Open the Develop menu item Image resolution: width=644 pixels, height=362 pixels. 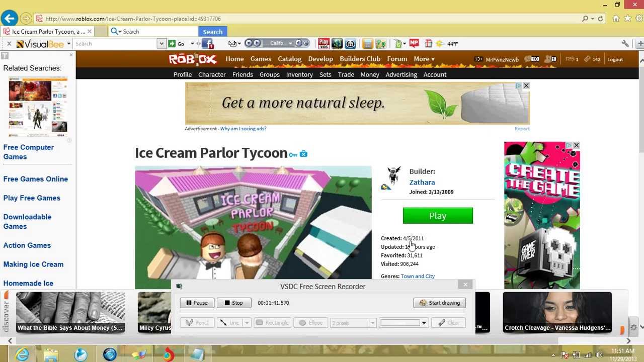[x=320, y=59]
